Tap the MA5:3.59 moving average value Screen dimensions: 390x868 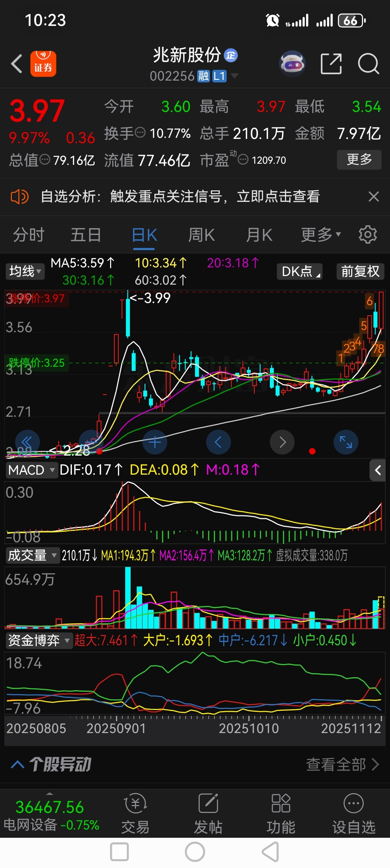coord(82,263)
